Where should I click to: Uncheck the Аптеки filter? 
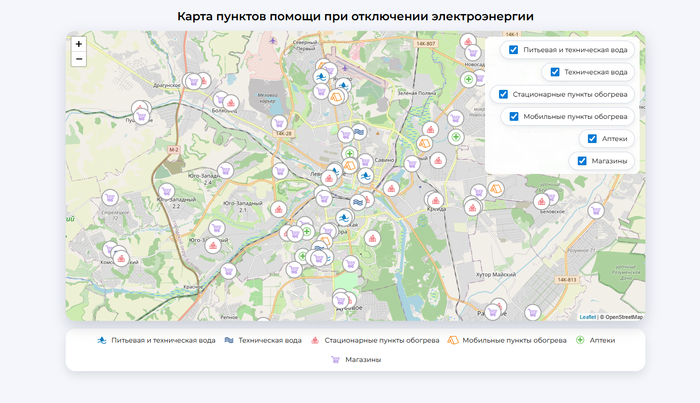[x=592, y=139]
